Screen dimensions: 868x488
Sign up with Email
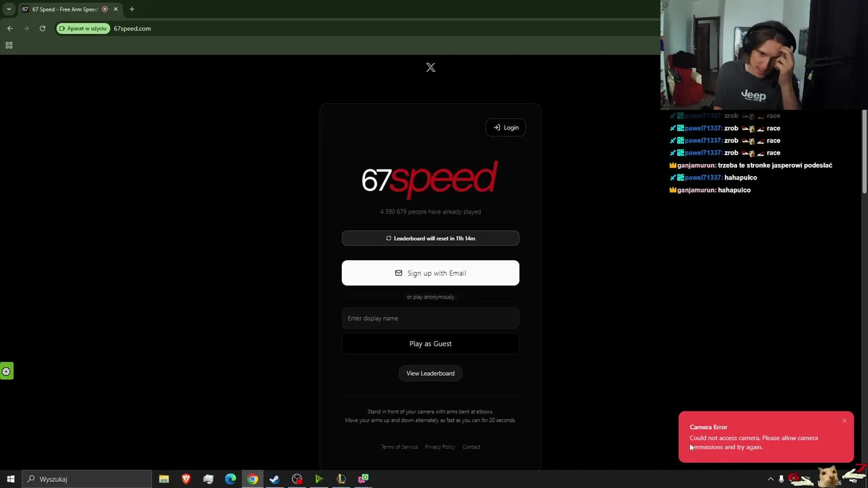[431, 273]
